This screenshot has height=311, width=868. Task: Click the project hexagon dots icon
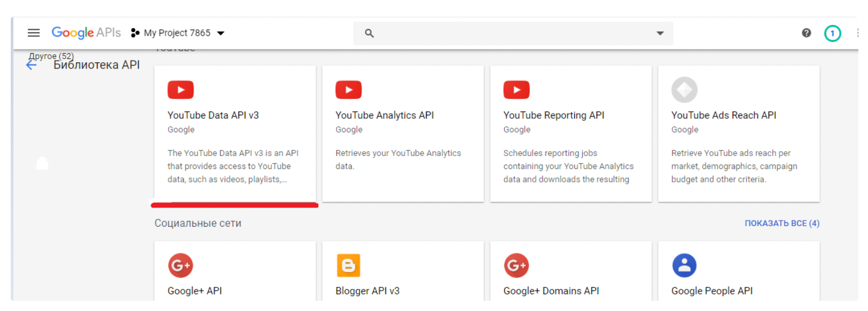click(135, 33)
